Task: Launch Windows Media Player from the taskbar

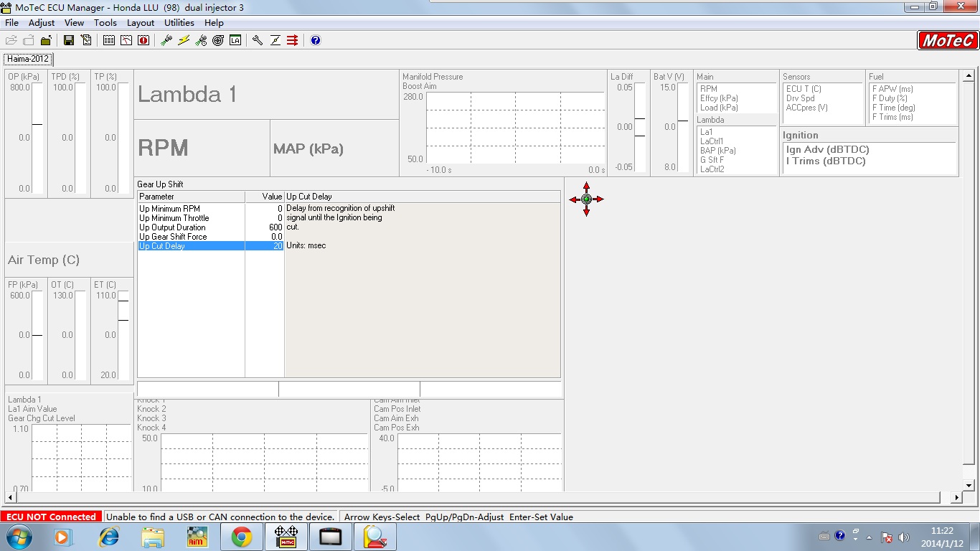Action: (x=64, y=537)
